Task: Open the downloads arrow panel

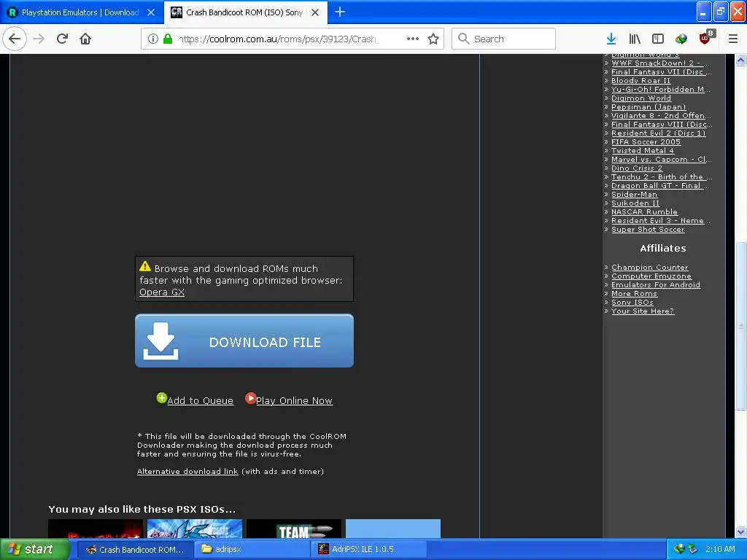Action: tap(611, 39)
